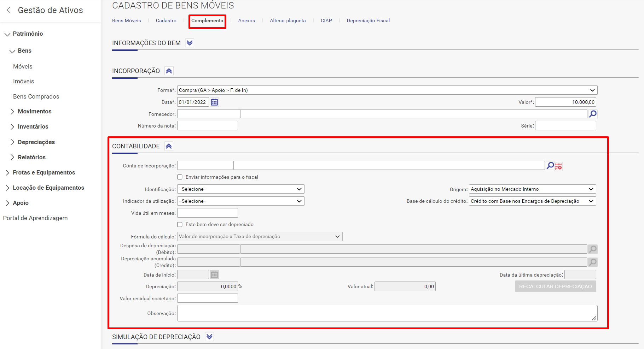Click the Vida útil em meses field
Image resolution: width=644 pixels, height=349 pixels.
pyautogui.click(x=208, y=213)
